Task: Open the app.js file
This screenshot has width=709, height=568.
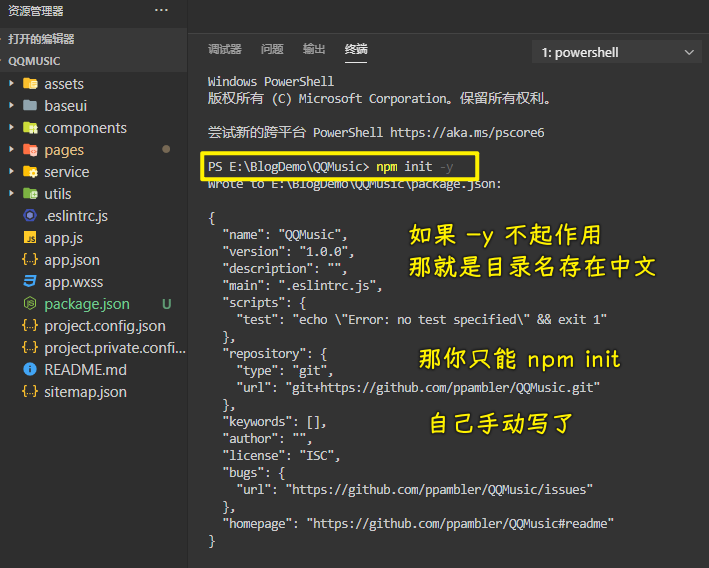Action: coord(63,238)
